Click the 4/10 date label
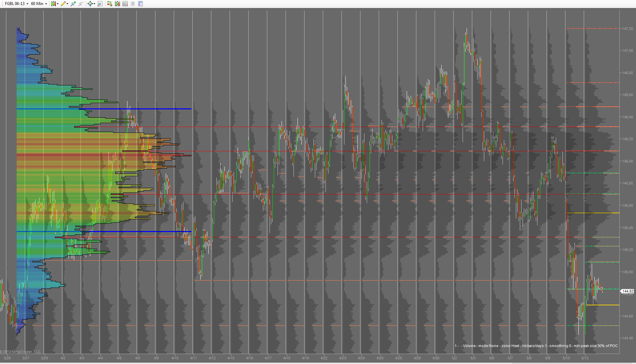The width and height of the screenshot is (636, 364). 175,358
